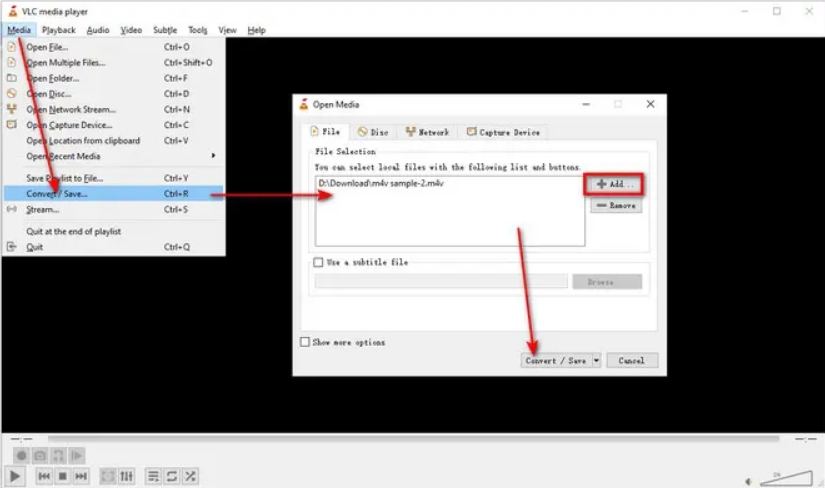Open the Video menu
Screen dimensions: 825x488
131,30
